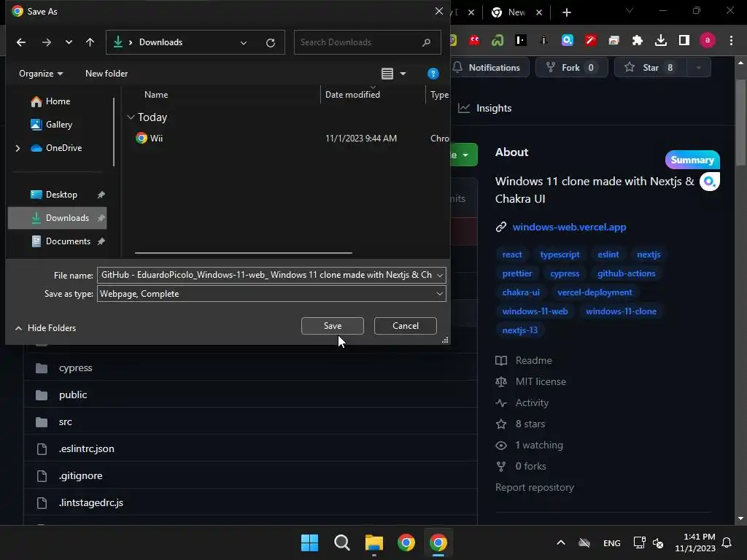
Task: Select Downloads in navigation pane
Action: [x=57, y=218]
